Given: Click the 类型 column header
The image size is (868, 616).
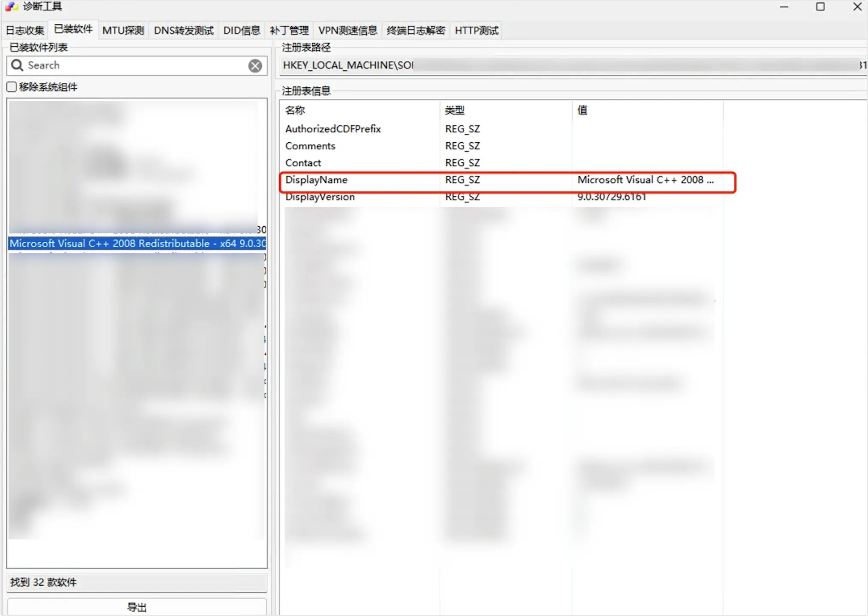Looking at the screenshot, I should 506,110.
